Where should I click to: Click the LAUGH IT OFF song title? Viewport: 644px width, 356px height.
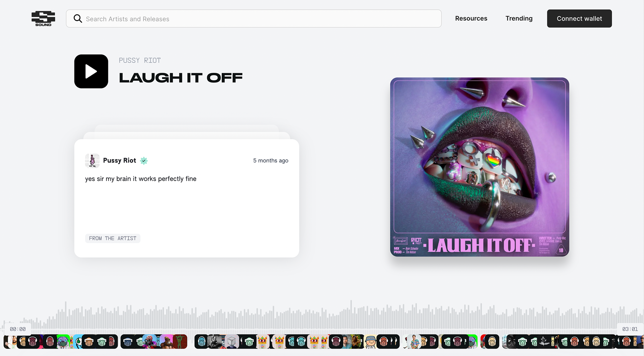pos(180,78)
